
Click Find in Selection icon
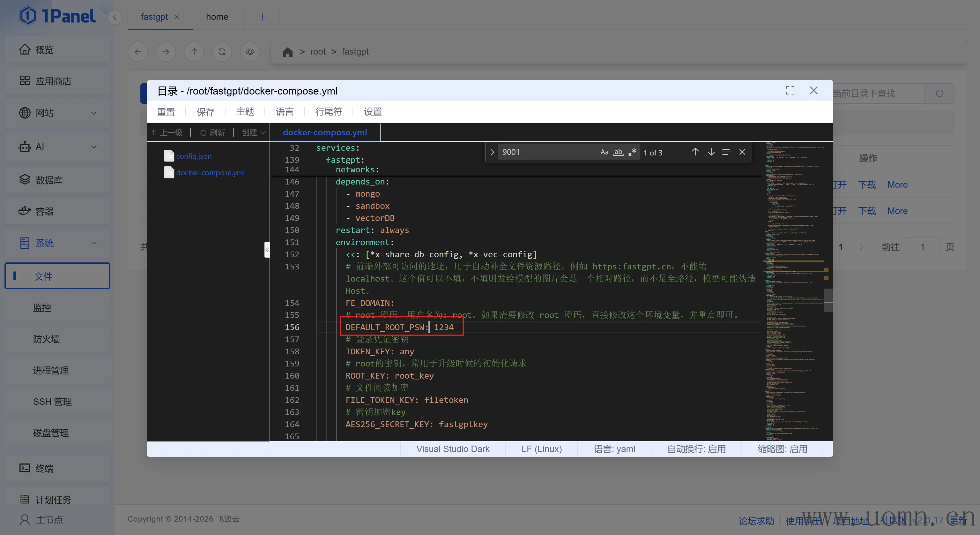727,152
